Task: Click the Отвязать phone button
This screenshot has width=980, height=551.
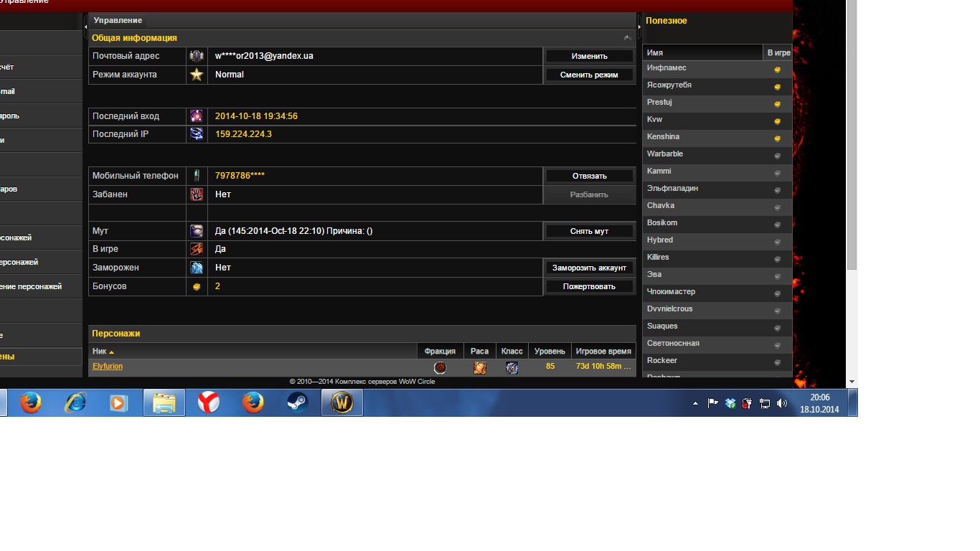Action: (590, 176)
